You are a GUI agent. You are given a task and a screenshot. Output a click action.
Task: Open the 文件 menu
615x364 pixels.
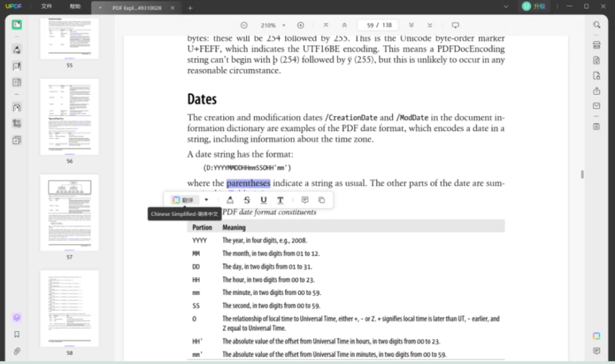click(x=46, y=6)
